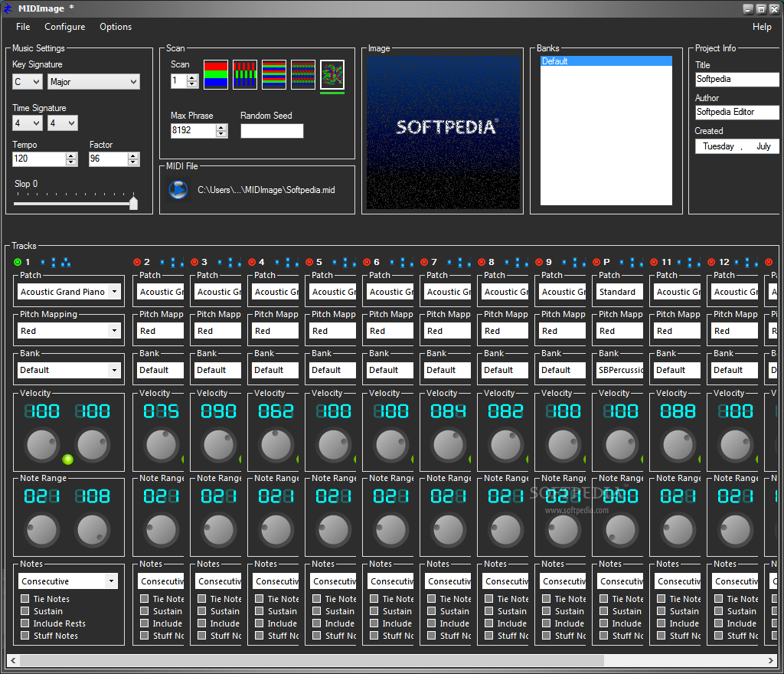Decrease the Factor value
Viewport: 784px width, 674px height.
pyautogui.click(x=133, y=162)
